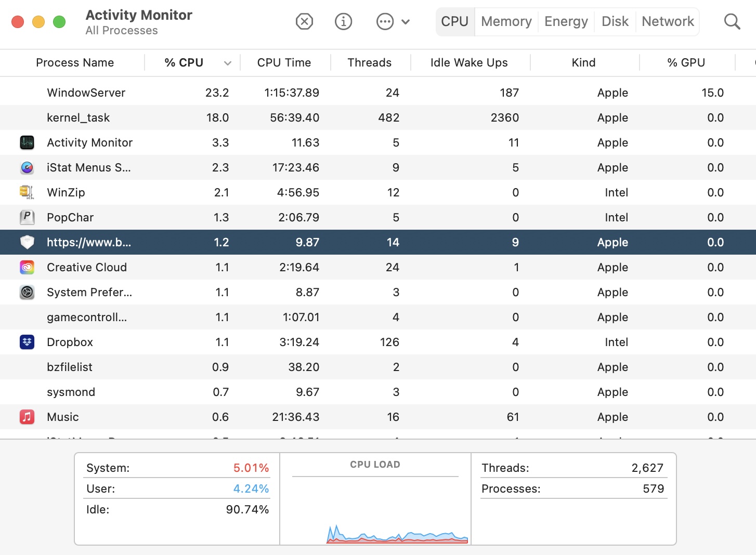
Task: Click the stop process icon
Action: (304, 22)
